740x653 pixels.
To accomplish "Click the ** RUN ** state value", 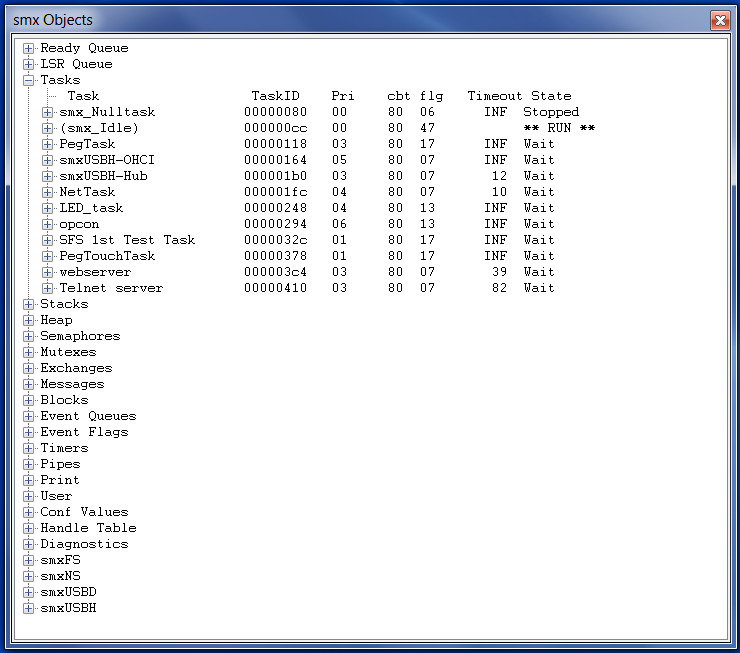I will (559, 128).
